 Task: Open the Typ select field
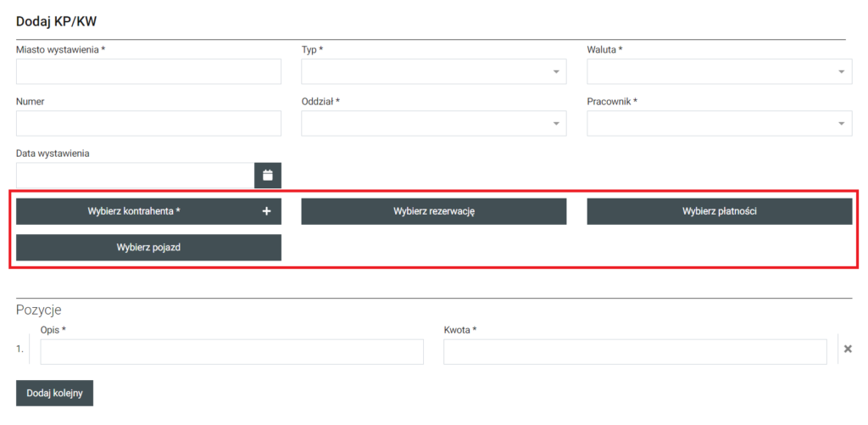424,72
